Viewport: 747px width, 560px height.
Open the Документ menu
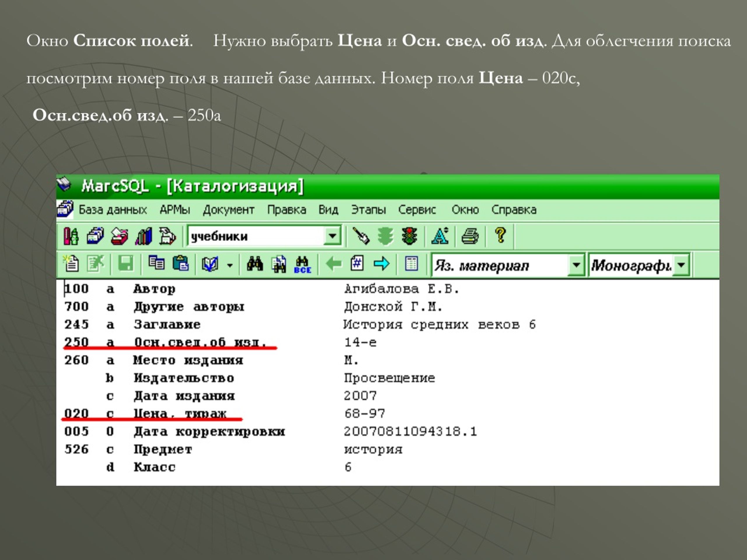click(x=229, y=210)
